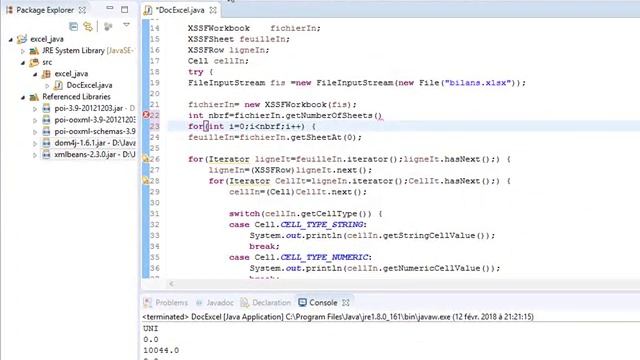Expand JRE System Library node
Viewport: 640px width, 360px height.
coord(23,51)
